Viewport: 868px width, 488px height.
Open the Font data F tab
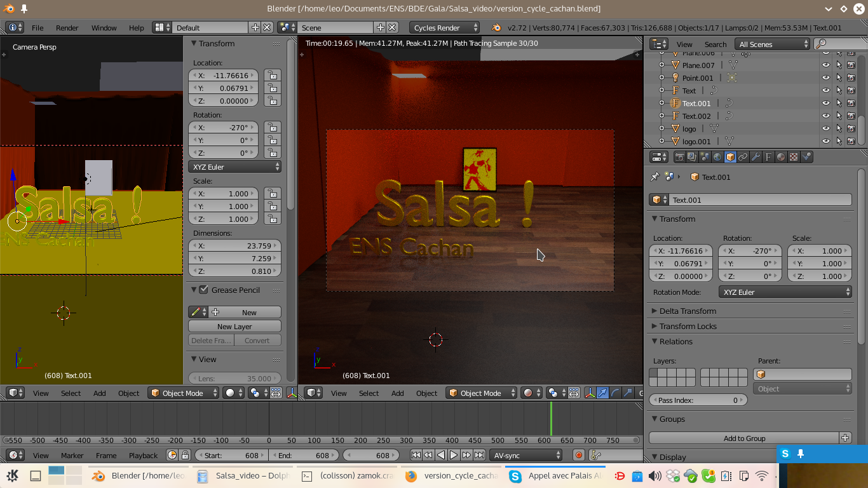(x=768, y=157)
